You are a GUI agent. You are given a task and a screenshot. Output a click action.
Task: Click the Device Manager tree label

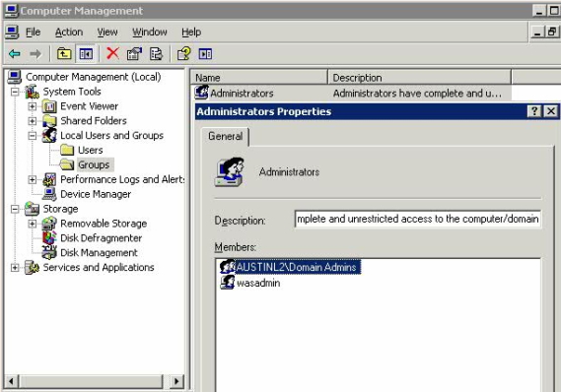tap(96, 194)
